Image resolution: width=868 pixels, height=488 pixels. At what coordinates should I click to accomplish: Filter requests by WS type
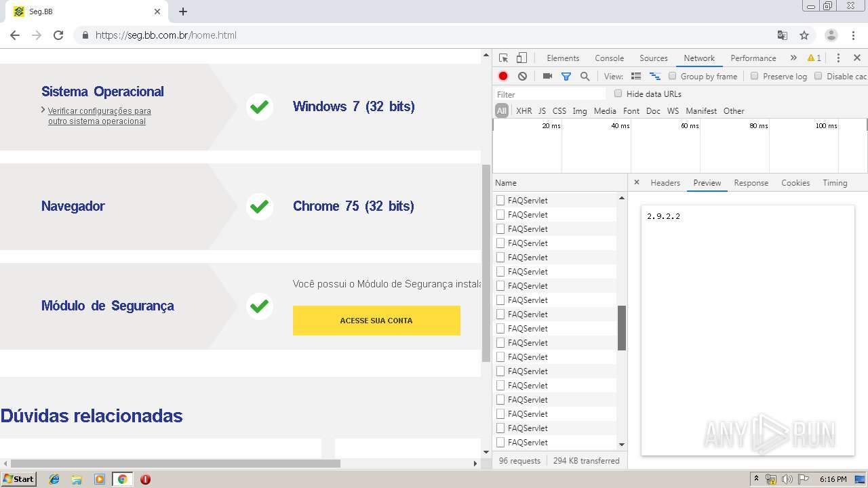tap(673, 111)
